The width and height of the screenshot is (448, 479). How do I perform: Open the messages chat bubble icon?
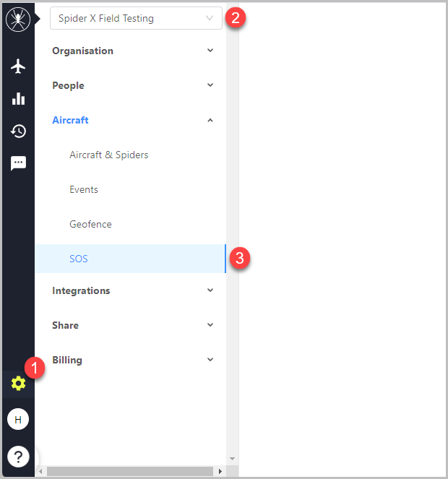tap(18, 163)
